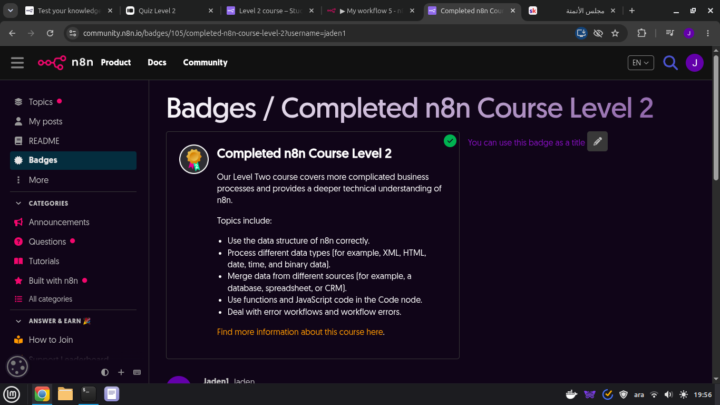Select Badges in sidebar
This screenshot has height=405, width=720.
[x=73, y=160]
